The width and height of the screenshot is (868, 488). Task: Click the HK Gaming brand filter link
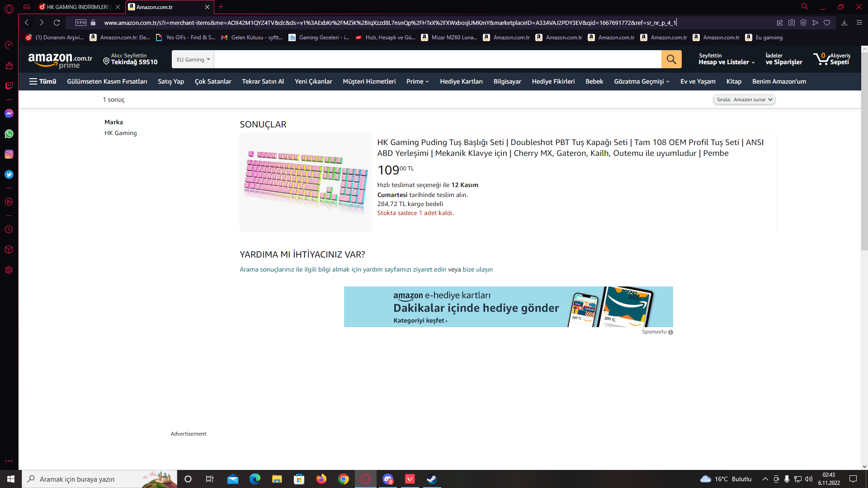120,133
